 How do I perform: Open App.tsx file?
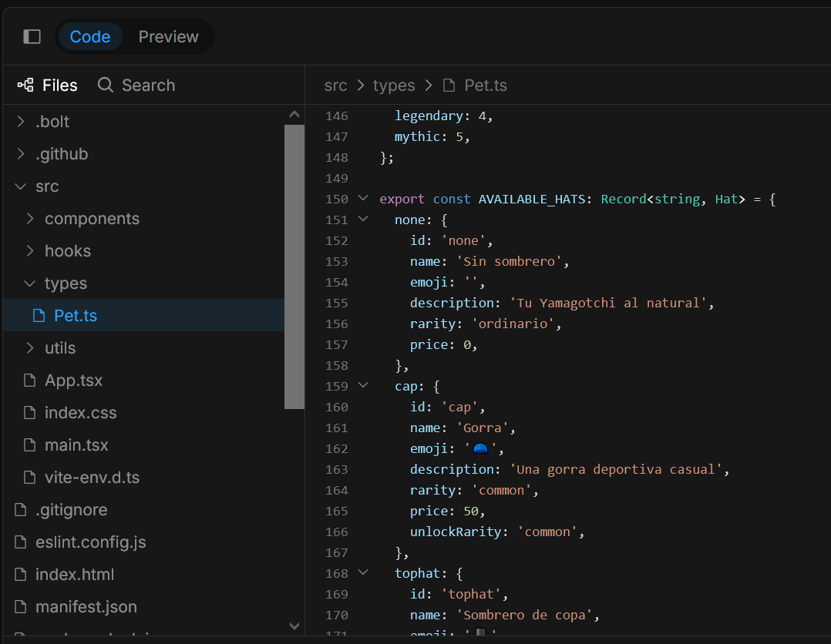pos(73,381)
